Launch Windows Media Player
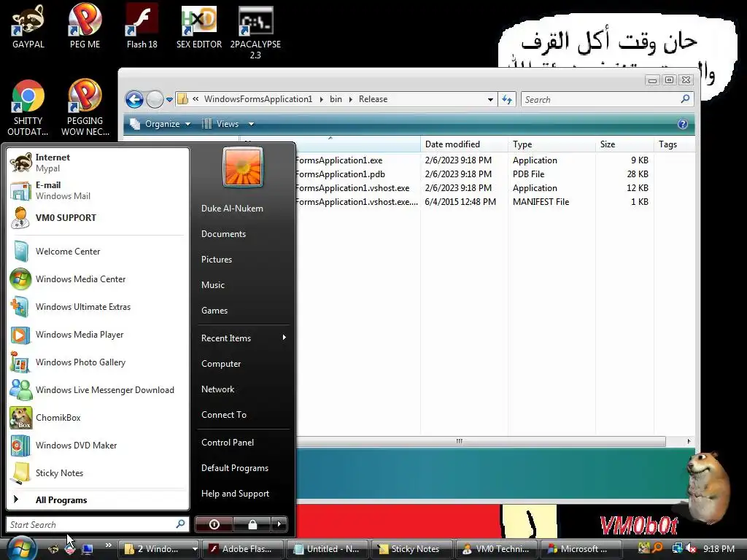Image resolution: width=747 pixels, height=560 pixels. coord(97,335)
